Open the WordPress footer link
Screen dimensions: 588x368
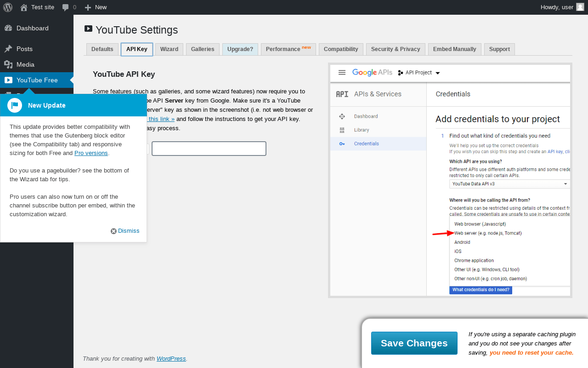pyautogui.click(x=171, y=359)
